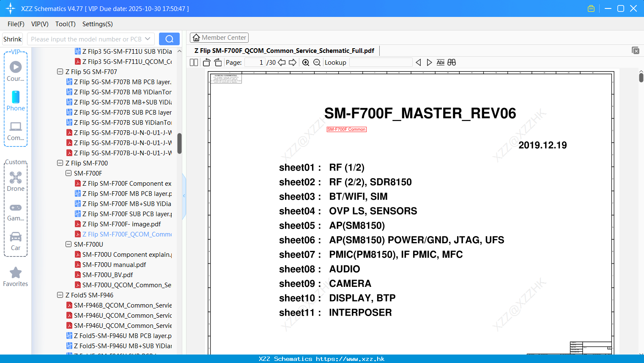Viewport: 644px width, 363px height.
Task: Collapse the Z Flip SM-F700 node
Action: (60, 163)
